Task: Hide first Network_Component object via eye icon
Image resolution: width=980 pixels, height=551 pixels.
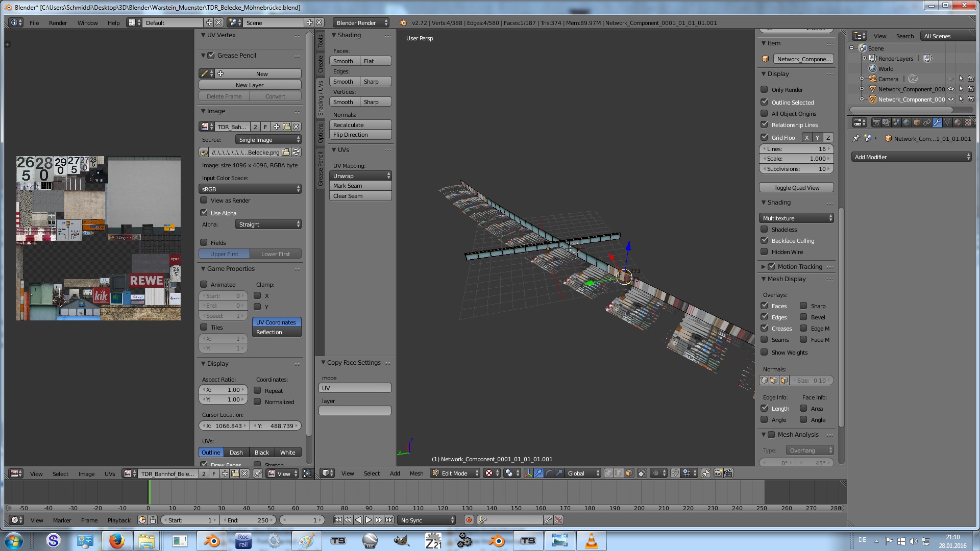Action: point(951,89)
